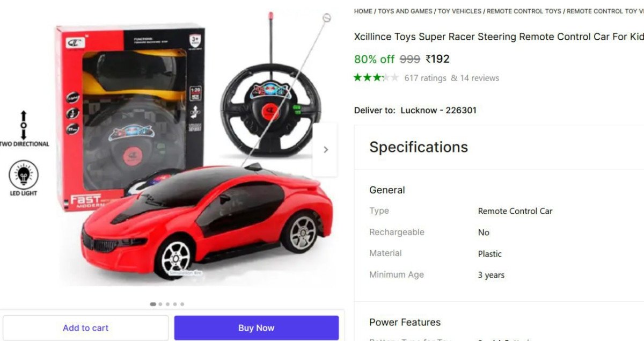Image resolution: width=644 pixels, height=341 pixels.
Task: Select the third carousel dot indicator
Action: point(167,304)
